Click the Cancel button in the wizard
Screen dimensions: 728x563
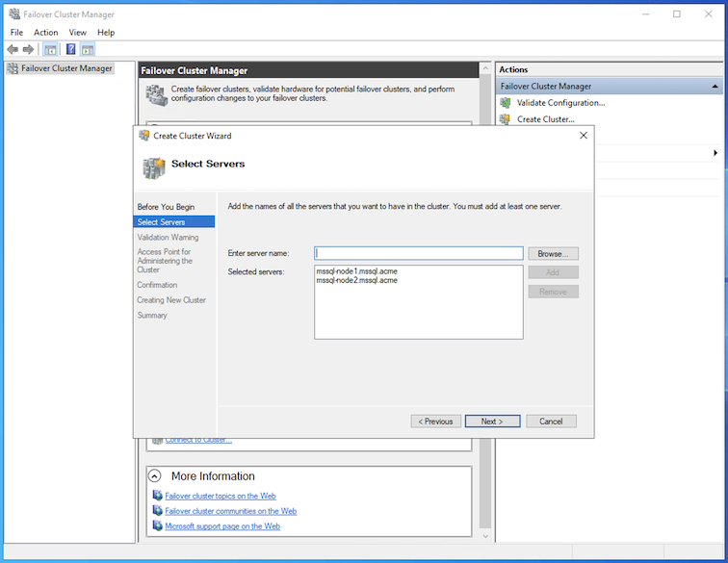551,421
